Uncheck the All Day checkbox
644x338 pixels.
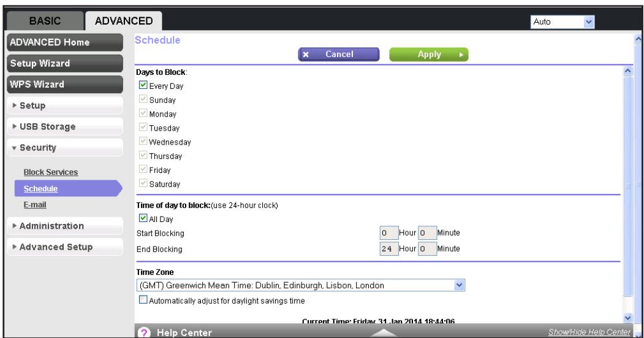coord(143,218)
